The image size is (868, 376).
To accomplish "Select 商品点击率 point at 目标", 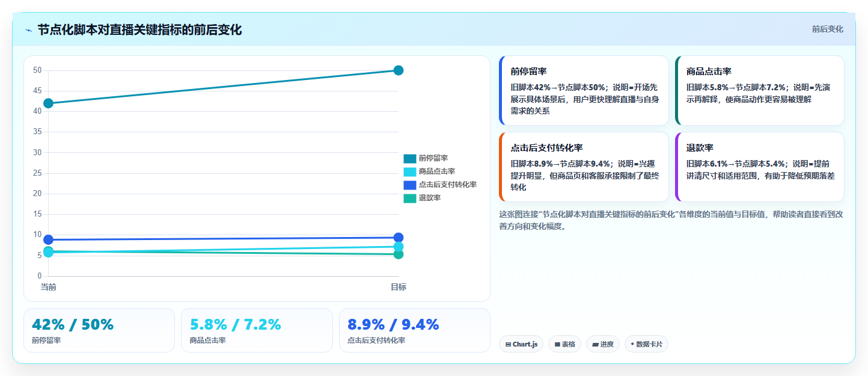I will [x=398, y=247].
